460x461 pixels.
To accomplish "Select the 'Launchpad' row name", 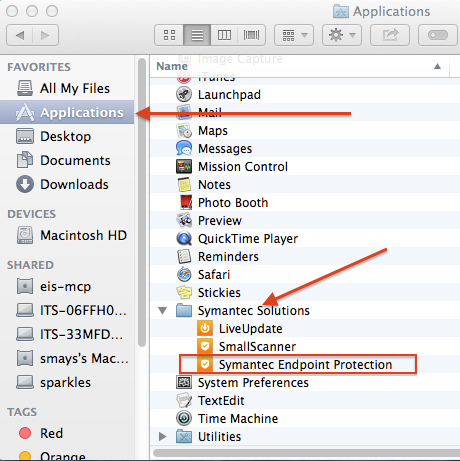I will click(x=229, y=95).
